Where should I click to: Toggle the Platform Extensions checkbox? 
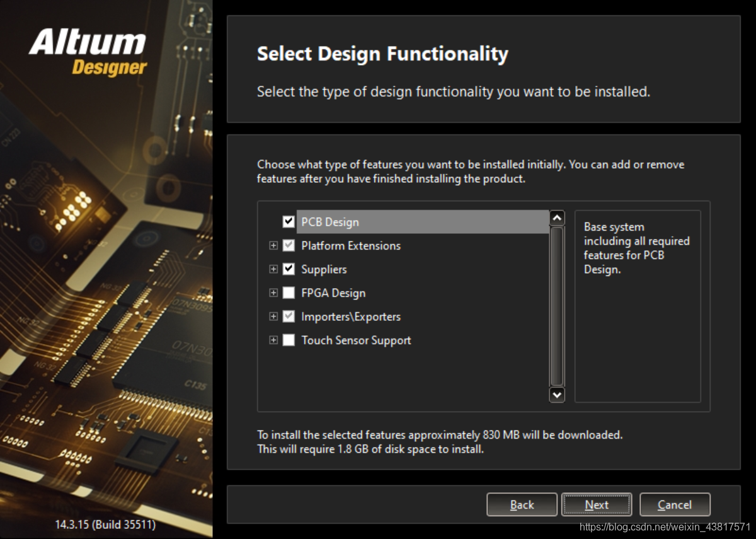pos(289,246)
